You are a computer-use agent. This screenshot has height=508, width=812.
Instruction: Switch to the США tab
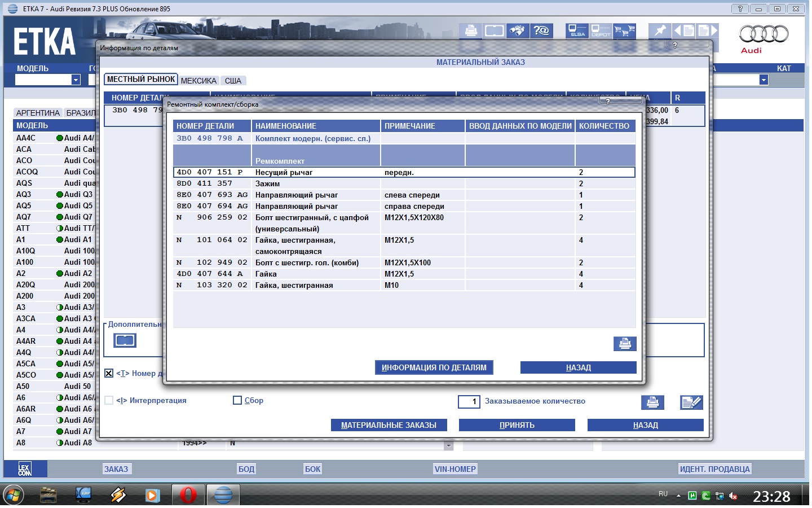click(233, 81)
